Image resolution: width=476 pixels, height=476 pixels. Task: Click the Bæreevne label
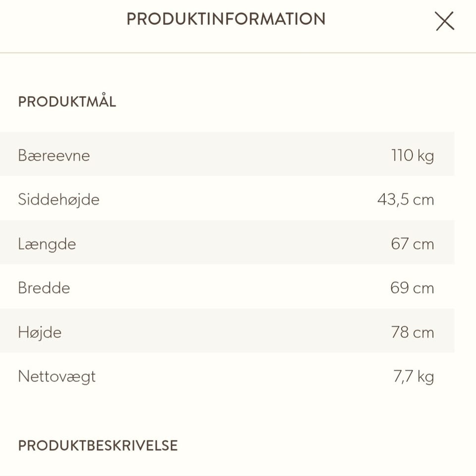pyautogui.click(x=54, y=156)
